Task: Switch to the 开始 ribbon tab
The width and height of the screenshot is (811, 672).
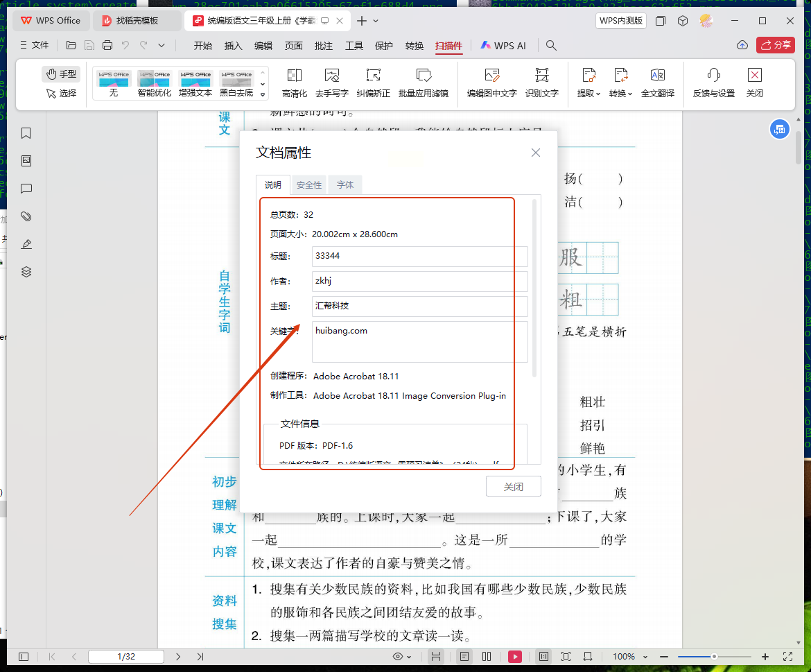Action: 202,46
